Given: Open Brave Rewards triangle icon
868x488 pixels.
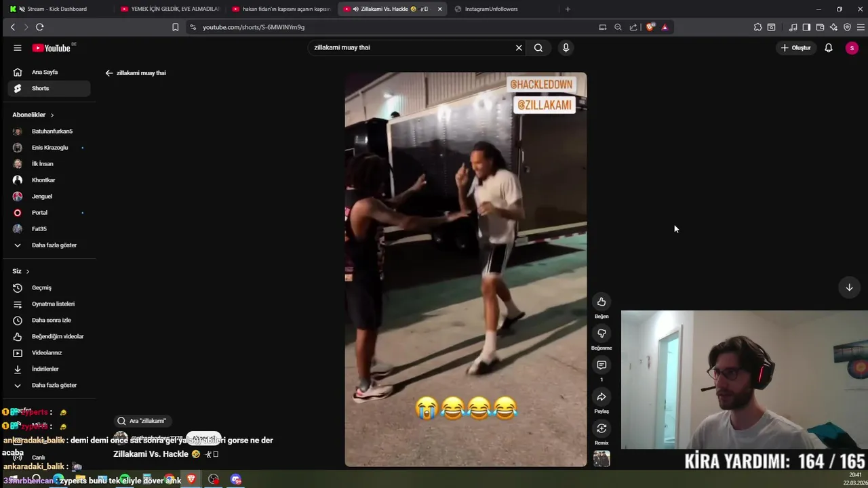Looking at the screenshot, I should click(665, 27).
